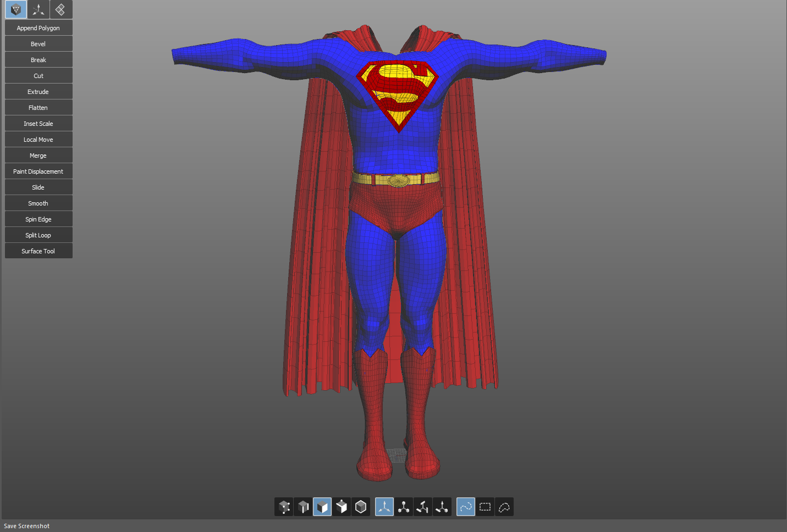Click the Append Polygon tool button
Image resolution: width=787 pixels, height=532 pixels.
38,28
